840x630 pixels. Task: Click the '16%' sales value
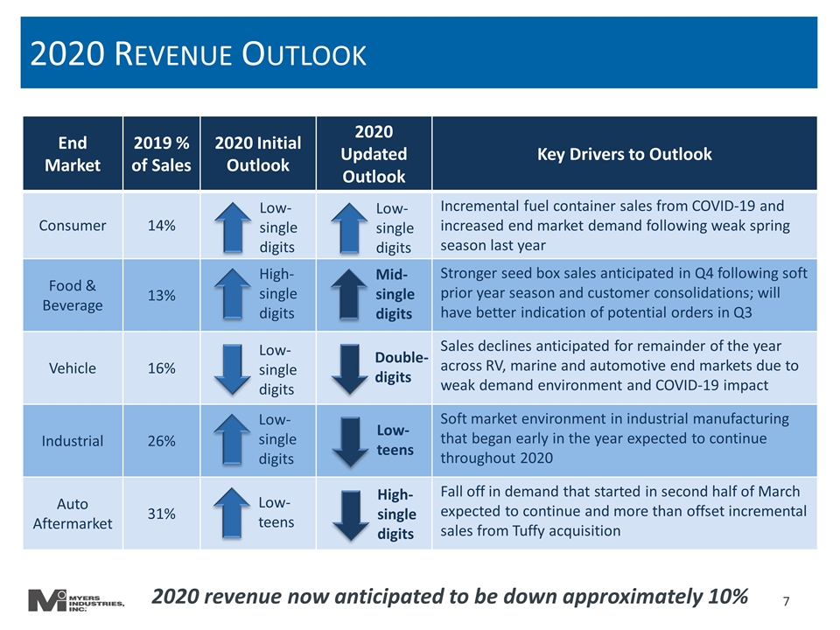(x=161, y=368)
